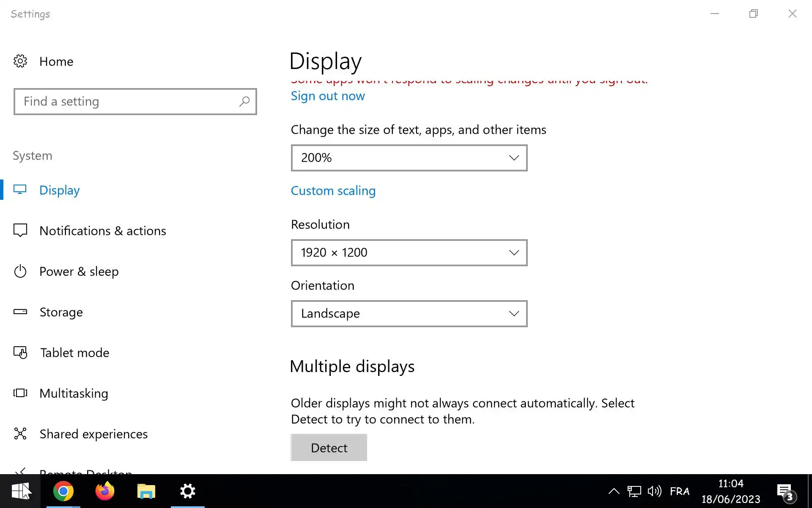The height and width of the screenshot is (508, 812).
Task: Select Display in the System menu
Action: (x=59, y=190)
